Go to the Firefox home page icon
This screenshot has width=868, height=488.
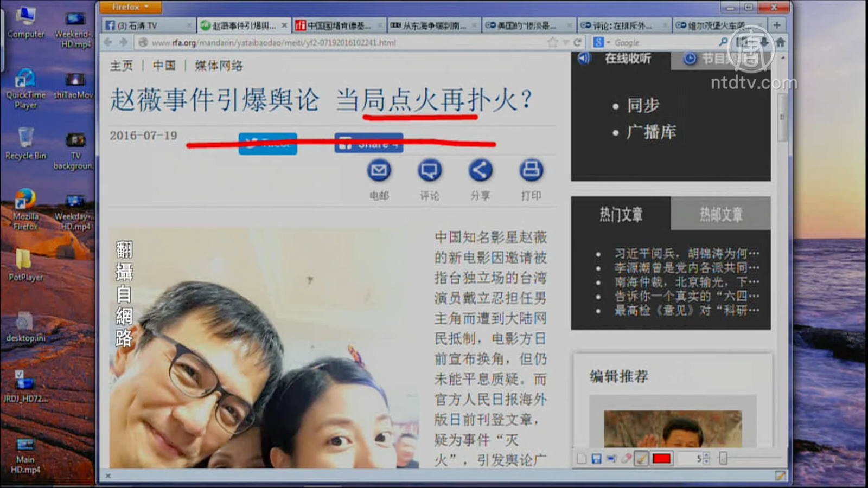coord(780,42)
